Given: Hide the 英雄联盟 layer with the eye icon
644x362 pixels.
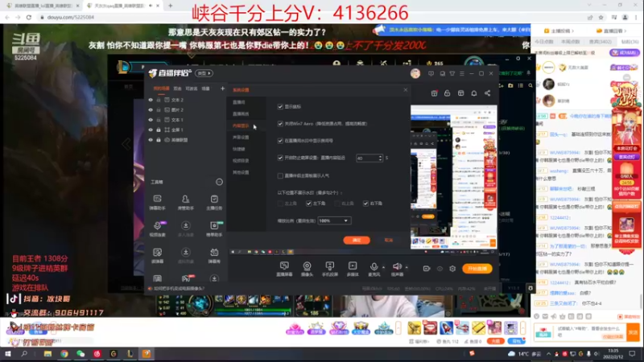Looking at the screenshot, I should [151, 139].
